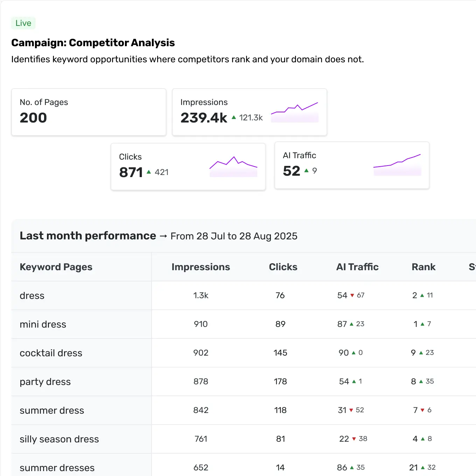Open the No. of Pages card
Screen dimensions: 476x476
[89, 112]
